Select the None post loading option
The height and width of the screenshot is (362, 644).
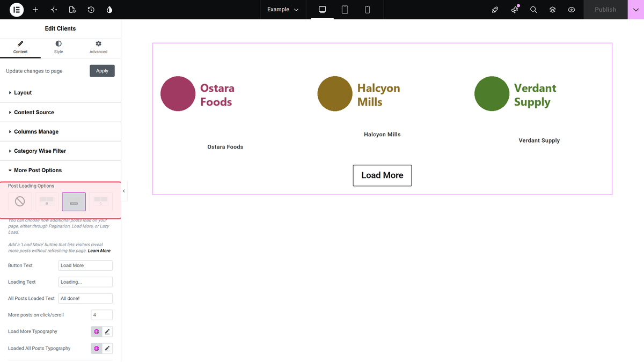[20, 202]
